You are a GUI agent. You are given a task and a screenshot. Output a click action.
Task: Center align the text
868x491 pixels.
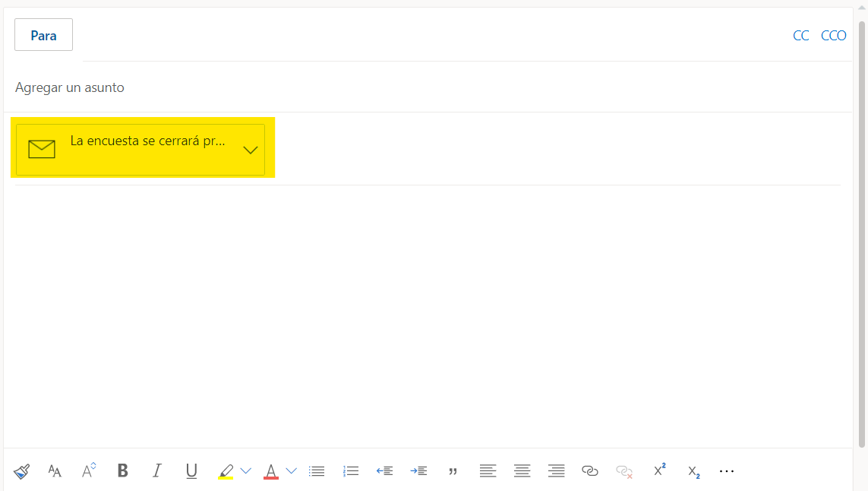522,471
